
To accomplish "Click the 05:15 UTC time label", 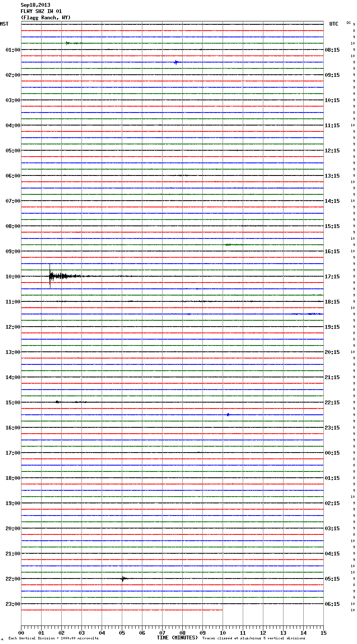I will tap(332, 579).
